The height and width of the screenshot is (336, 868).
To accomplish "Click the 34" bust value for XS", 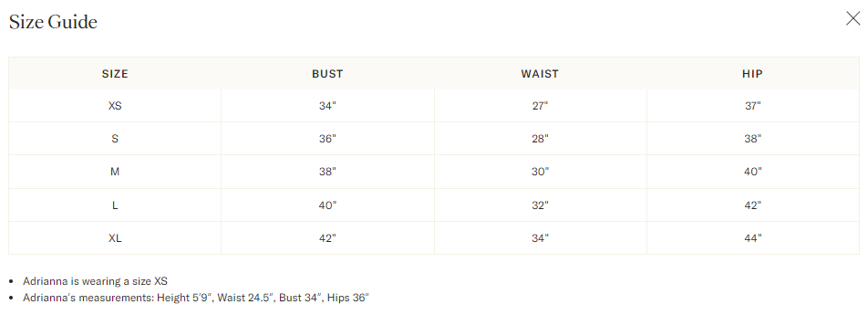I will click(327, 105).
